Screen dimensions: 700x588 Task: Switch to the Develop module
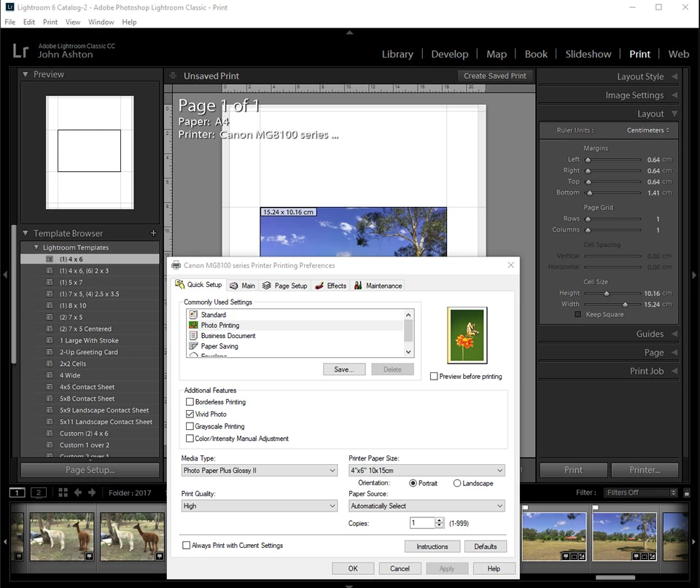click(450, 54)
